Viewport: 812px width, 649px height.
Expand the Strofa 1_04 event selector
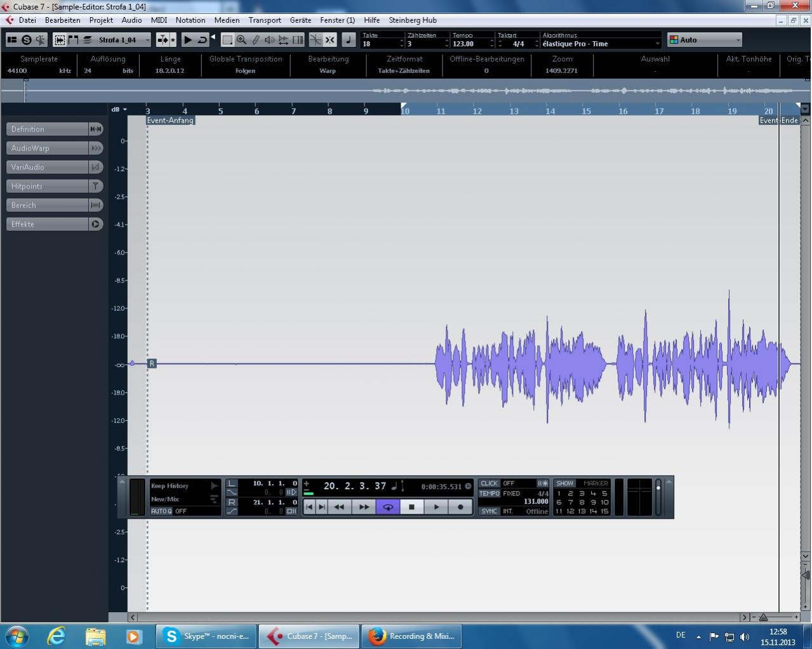click(x=147, y=40)
